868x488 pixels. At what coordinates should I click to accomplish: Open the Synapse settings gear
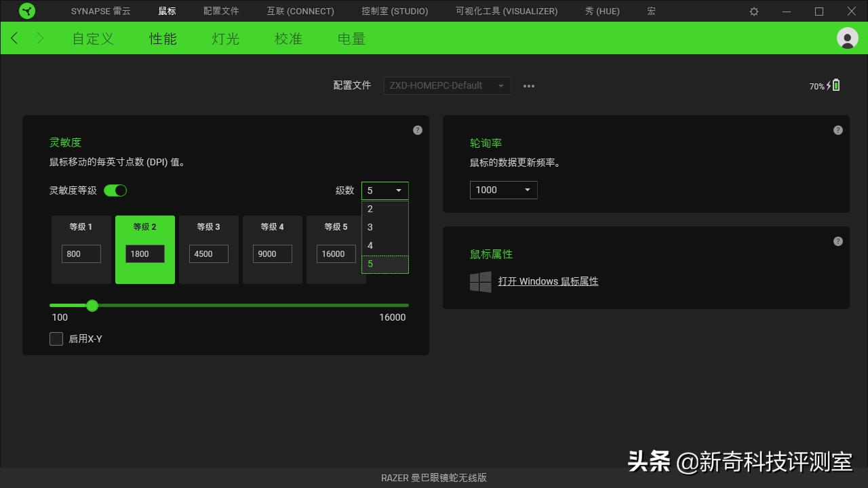coord(753,11)
